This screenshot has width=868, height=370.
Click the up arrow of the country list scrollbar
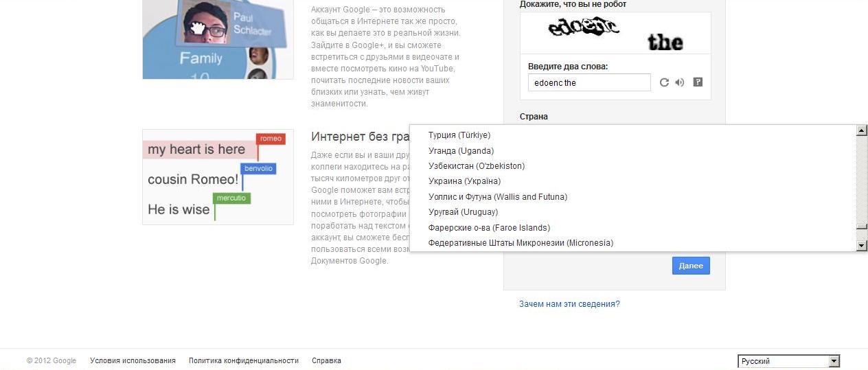tap(862, 130)
